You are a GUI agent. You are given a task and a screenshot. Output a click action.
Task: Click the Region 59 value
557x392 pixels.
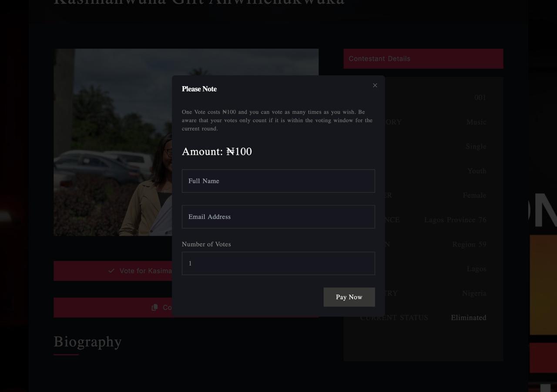[x=469, y=244]
